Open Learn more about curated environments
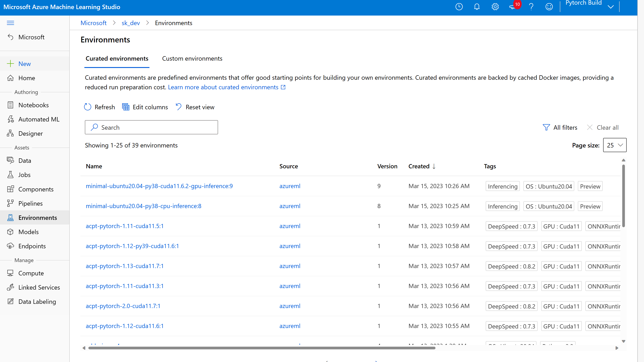This screenshot has height=362, width=644. pyautogui.click(x=223, y=87)
